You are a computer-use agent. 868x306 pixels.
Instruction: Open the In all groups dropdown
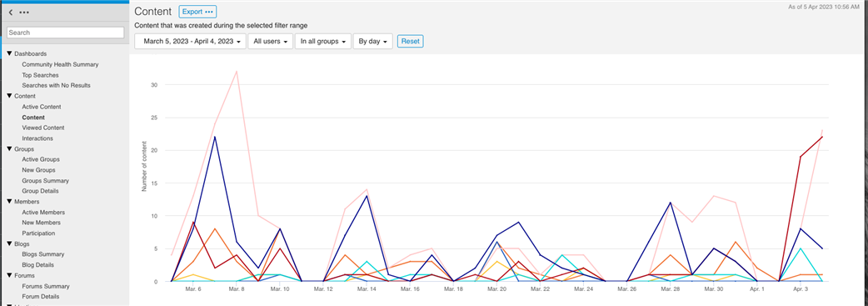pos(323,41)
